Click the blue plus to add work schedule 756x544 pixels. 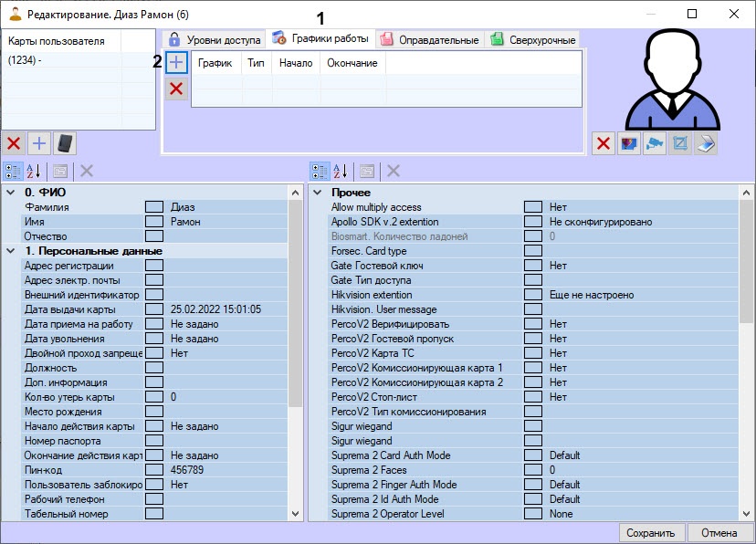176,62
